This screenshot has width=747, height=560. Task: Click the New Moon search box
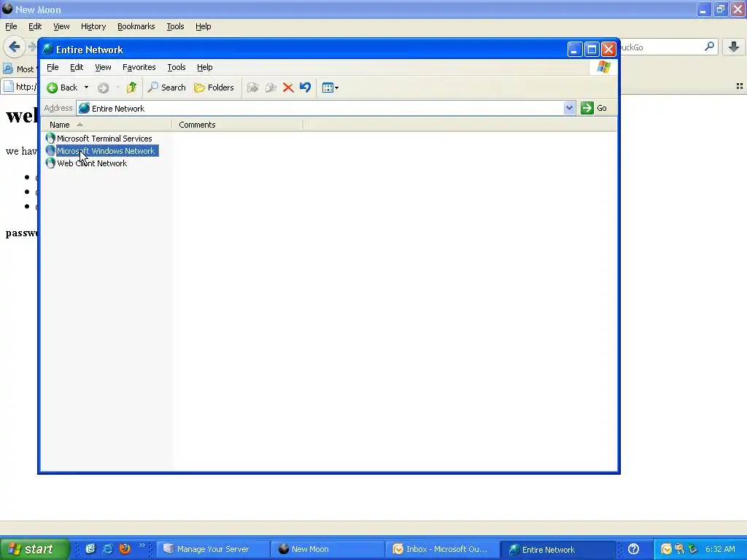point(661,47)
